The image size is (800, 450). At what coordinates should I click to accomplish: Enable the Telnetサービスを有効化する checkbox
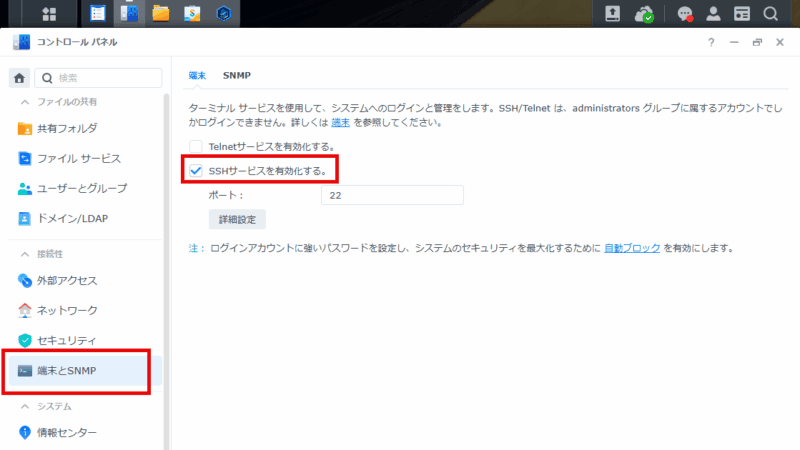pos(196,146)
